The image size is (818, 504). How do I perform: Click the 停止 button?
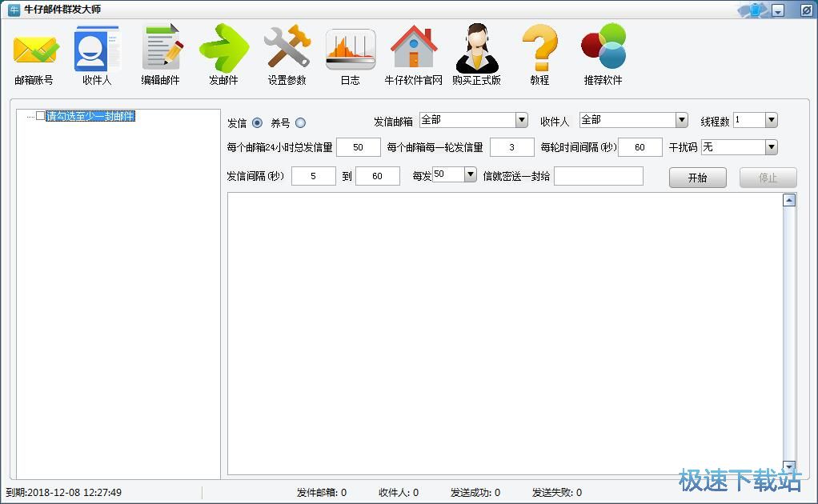click(768, 178)
